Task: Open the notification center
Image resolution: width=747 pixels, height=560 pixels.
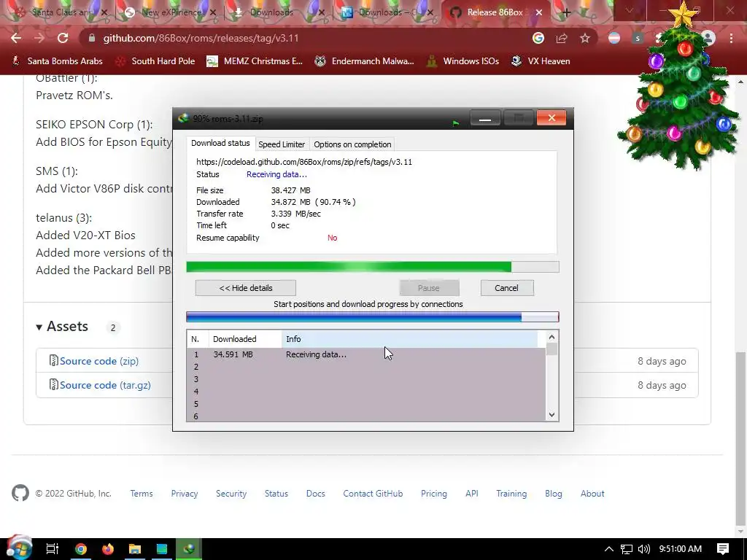Action: click(723, 549)
